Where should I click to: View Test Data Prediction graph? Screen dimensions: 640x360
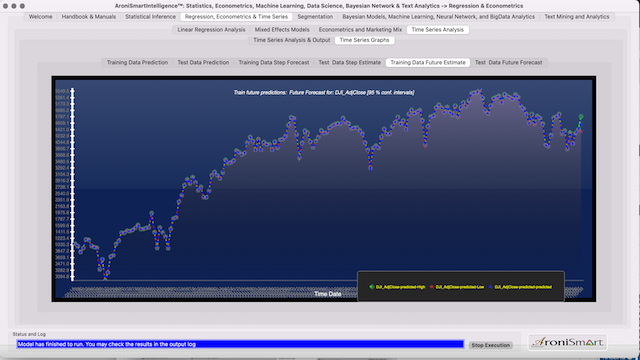(203, 62)
